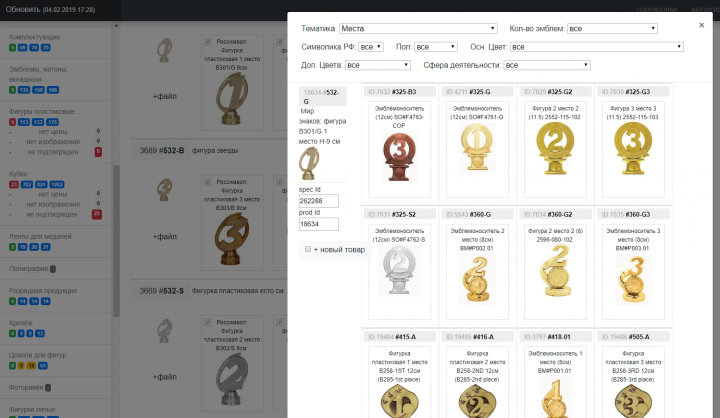Click the Обновить refresh button
This screenshot has width=720, height=418.
tap(51, 9)
